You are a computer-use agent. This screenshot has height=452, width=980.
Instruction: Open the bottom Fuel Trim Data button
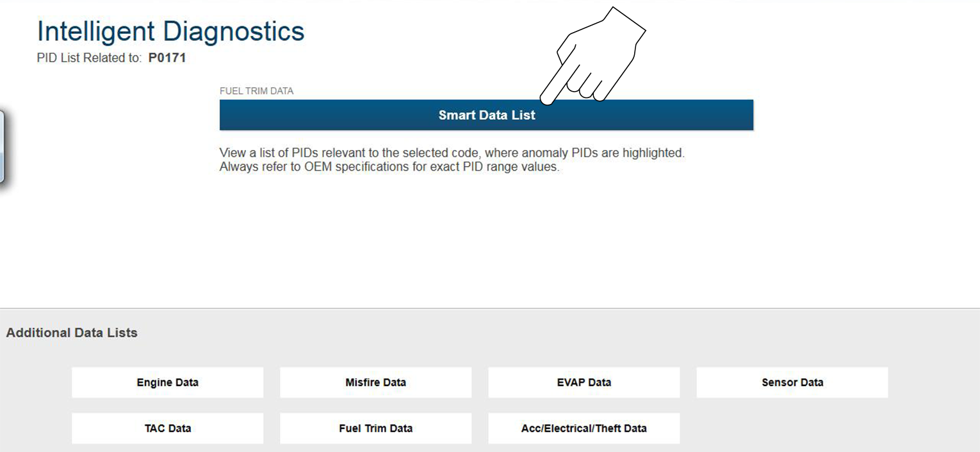point(375,428)
